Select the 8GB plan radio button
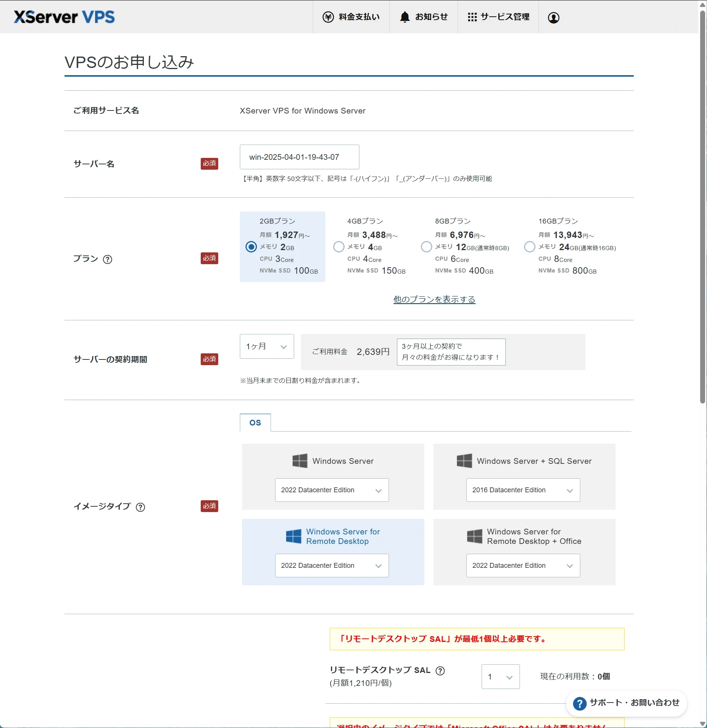Image resolution: width=707 pixels, height=728 pixels. (427, 247)
